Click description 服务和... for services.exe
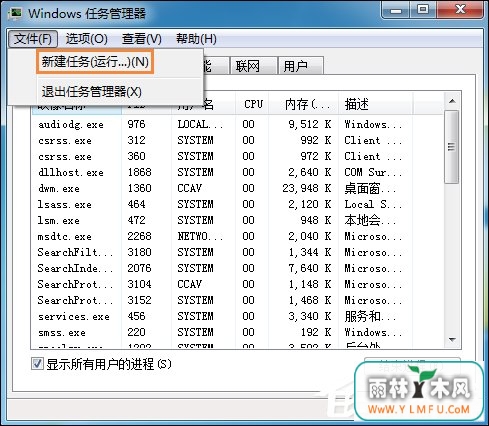The width and height of the screenshot is (489, 426). tap(370, 316)
